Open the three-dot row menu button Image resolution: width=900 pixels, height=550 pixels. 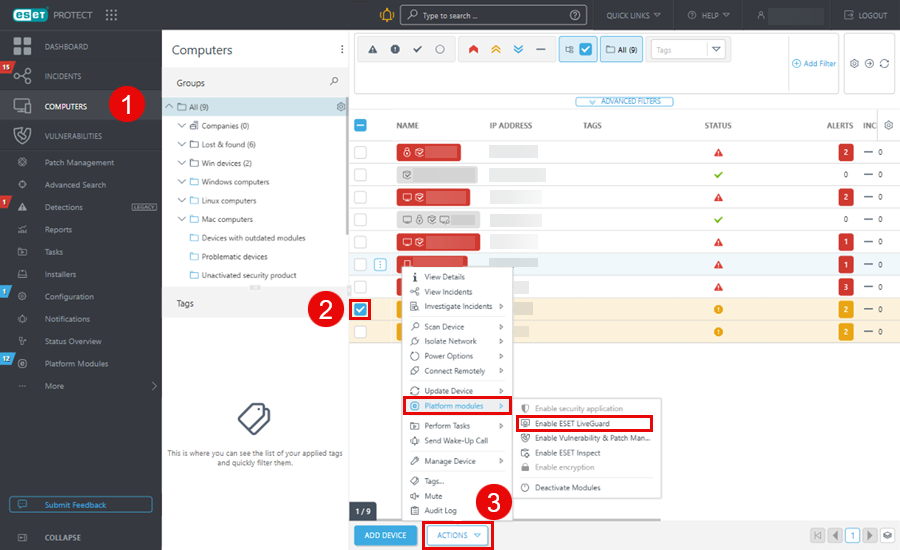[x=380, y=264]
